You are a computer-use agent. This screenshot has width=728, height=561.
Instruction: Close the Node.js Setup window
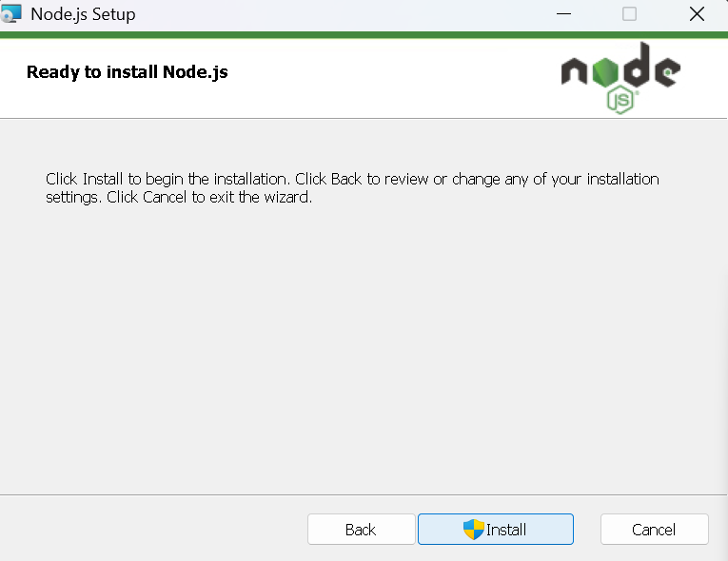point(697,14)
